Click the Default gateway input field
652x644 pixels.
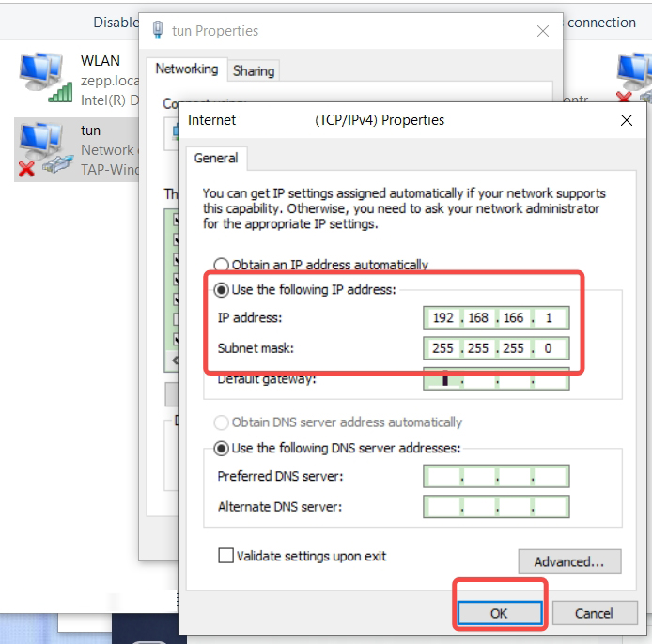pos(496,379)
